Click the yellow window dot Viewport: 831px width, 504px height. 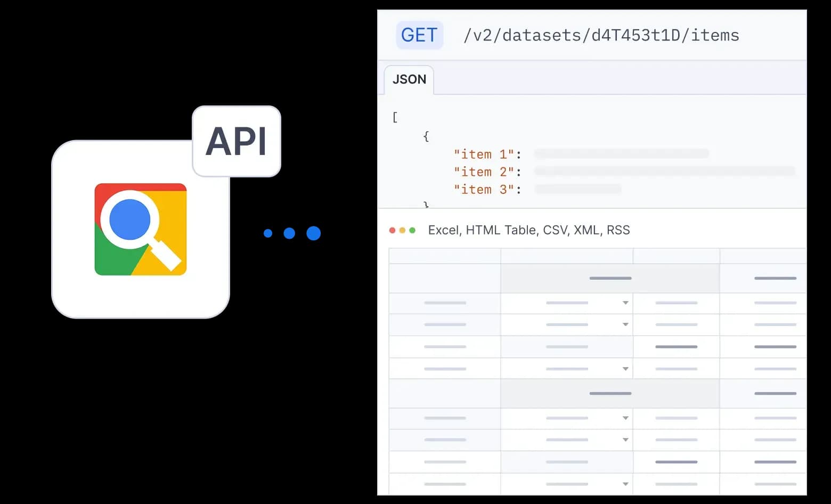(402, 230)
